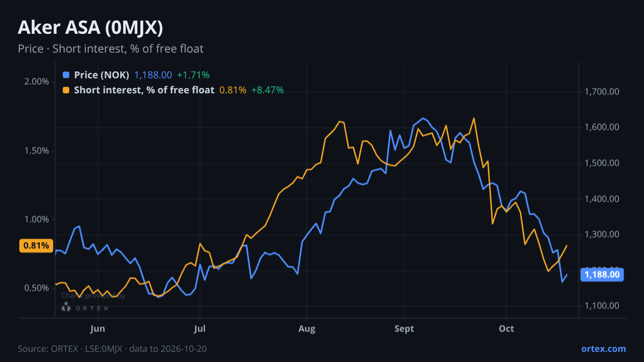Click the 1,600.00 right axis label
Viewport: 644px width, 362px height.
pos(602,127)
